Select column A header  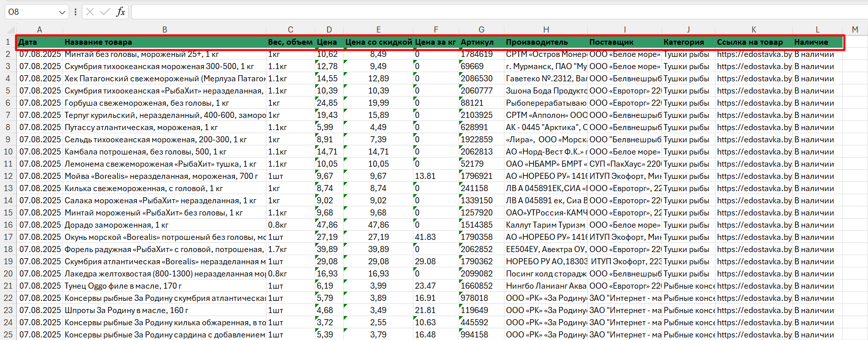(40, 29)
